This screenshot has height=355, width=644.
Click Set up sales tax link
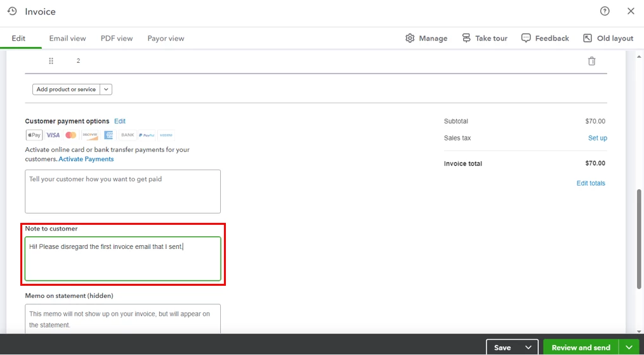(598, 138)
